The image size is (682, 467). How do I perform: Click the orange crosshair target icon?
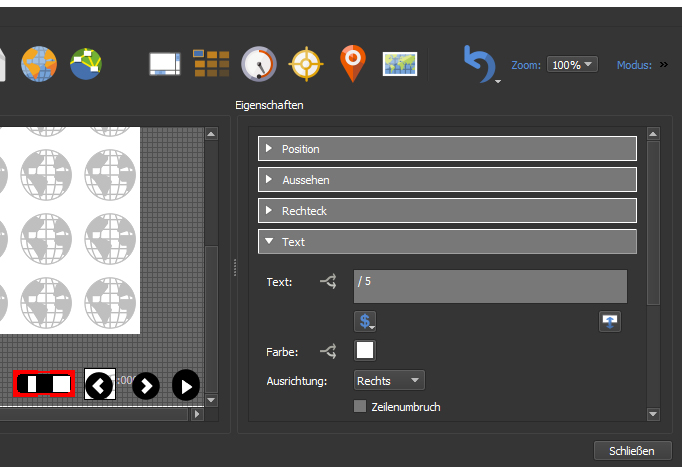[305, 64]
